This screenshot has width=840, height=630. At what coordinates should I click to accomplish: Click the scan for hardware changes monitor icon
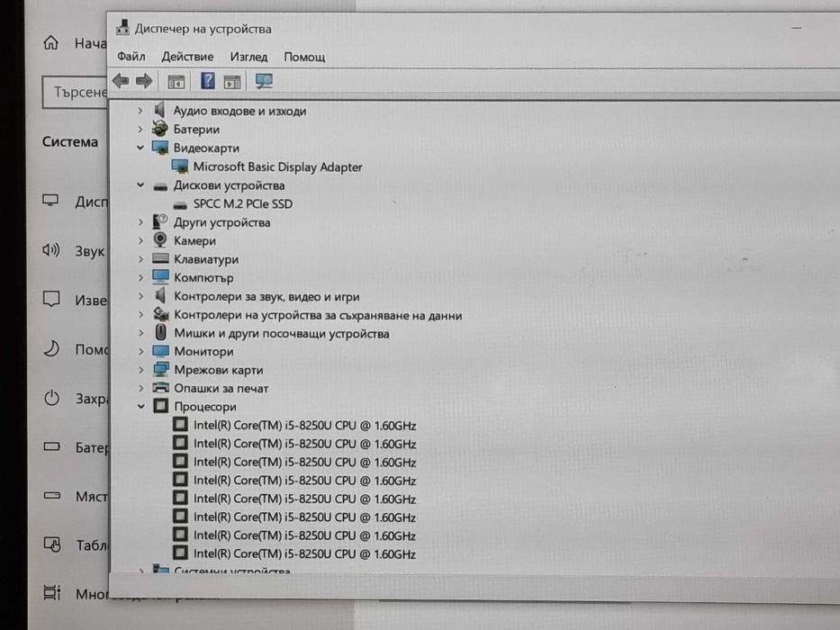(x=264, y=81)
